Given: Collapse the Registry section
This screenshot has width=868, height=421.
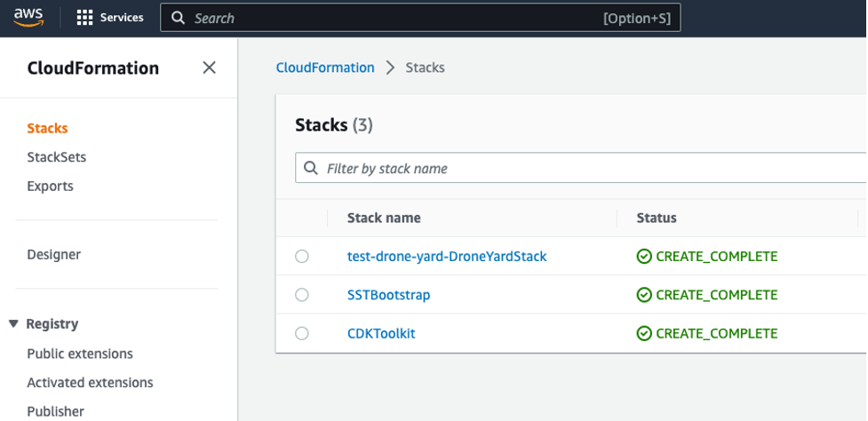Looking at the screenshot, I should click(13, 324).
